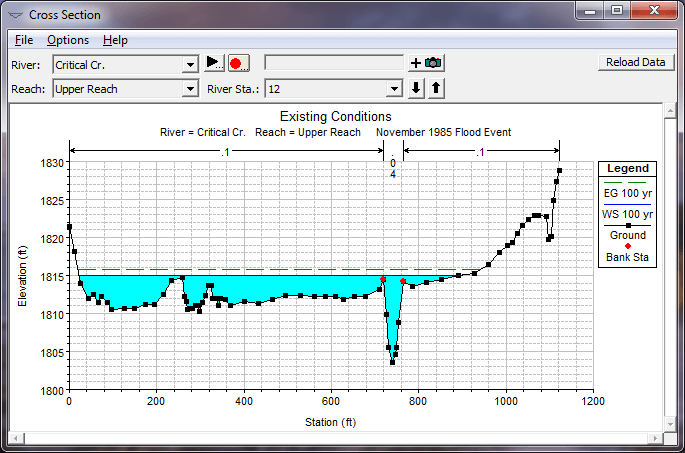This screenshot has width=685, height=453.
Task: Click the animation progress bar field
Action: pos(333,62)
